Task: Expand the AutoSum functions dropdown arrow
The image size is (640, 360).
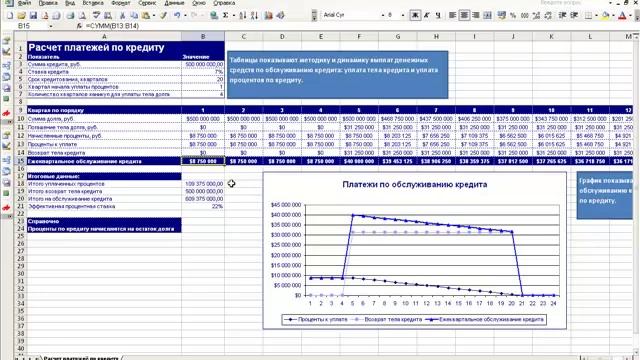Action: 233,16
